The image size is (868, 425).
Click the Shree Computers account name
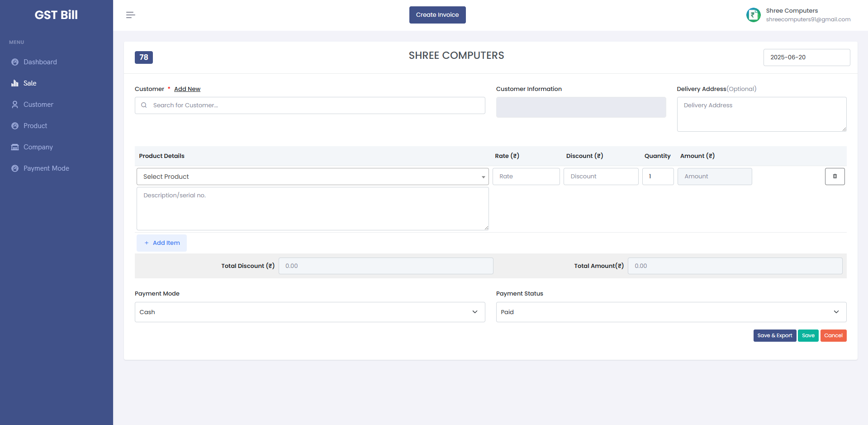(x=792, y=11)
